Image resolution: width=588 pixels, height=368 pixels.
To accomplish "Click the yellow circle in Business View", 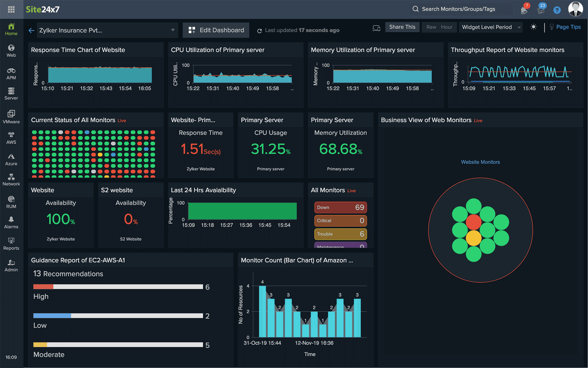I will tap(474, 238).
